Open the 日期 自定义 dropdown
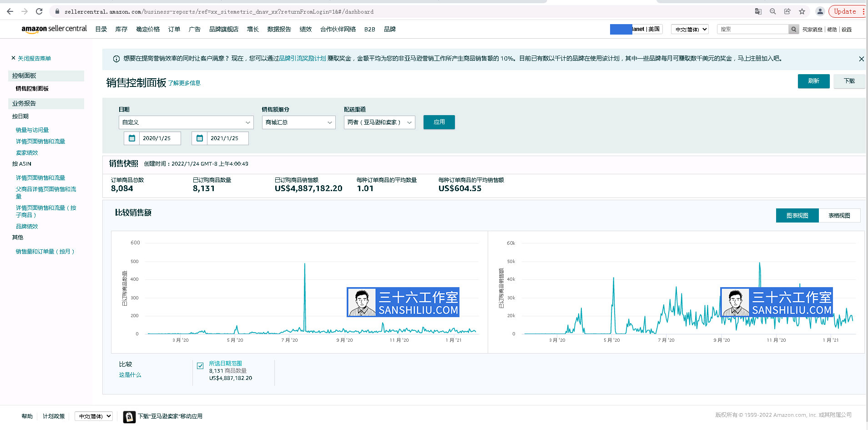The image size is (868, 430). tap(186, 122)
